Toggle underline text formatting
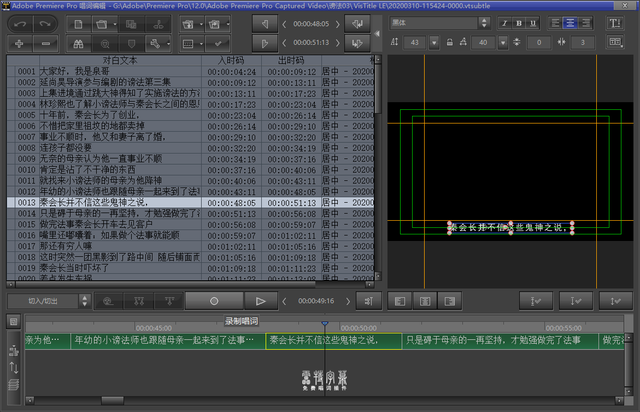 coord(534,22)
